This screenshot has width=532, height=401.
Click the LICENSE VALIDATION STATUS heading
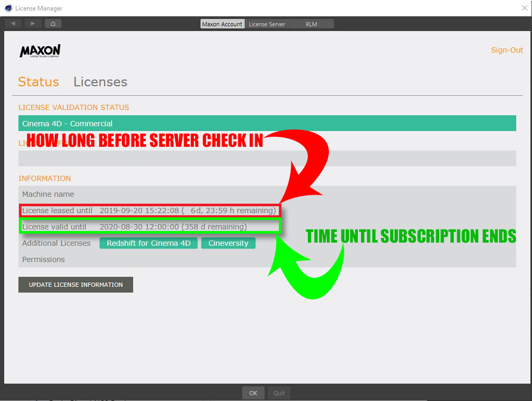[74, 107]
